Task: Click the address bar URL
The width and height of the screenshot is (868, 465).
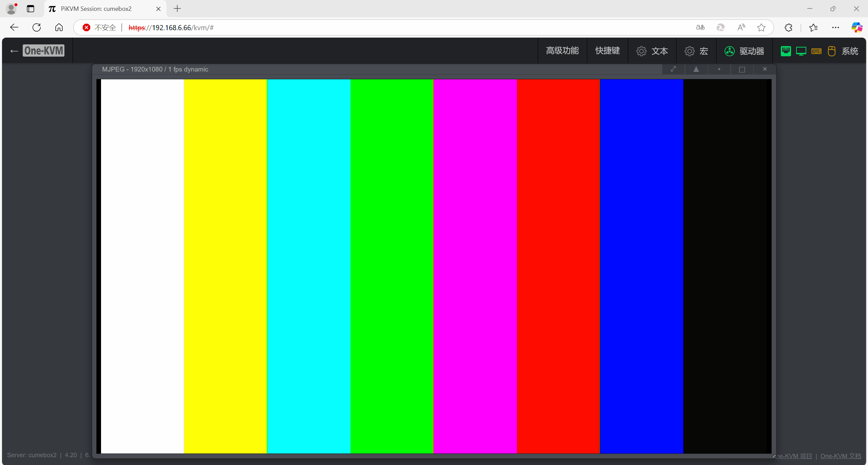Action: (171, 27)
